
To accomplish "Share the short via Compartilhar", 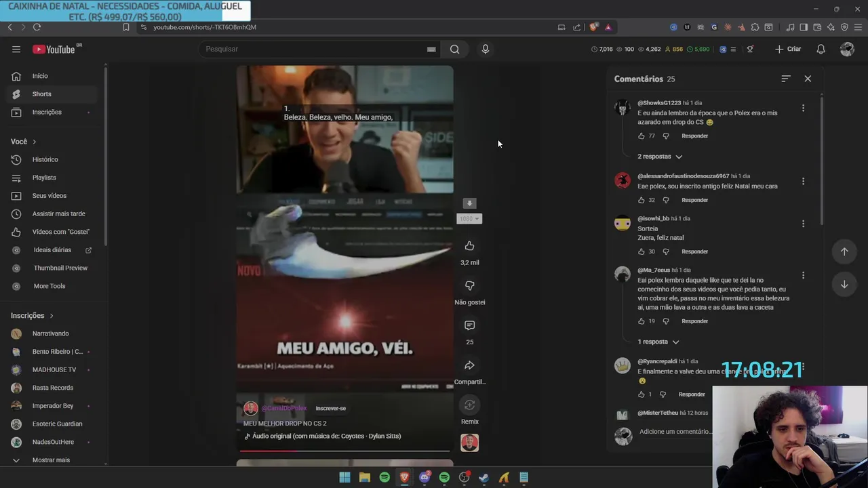I will (x=469, y=366).
